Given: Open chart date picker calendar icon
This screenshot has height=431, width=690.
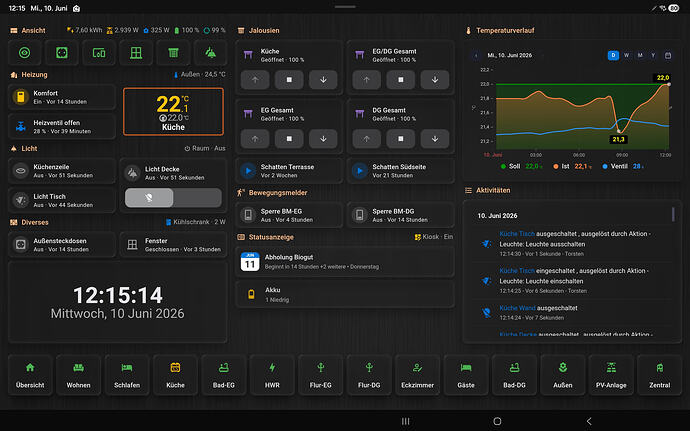Looking at the screenshot, I should (668, 55).
